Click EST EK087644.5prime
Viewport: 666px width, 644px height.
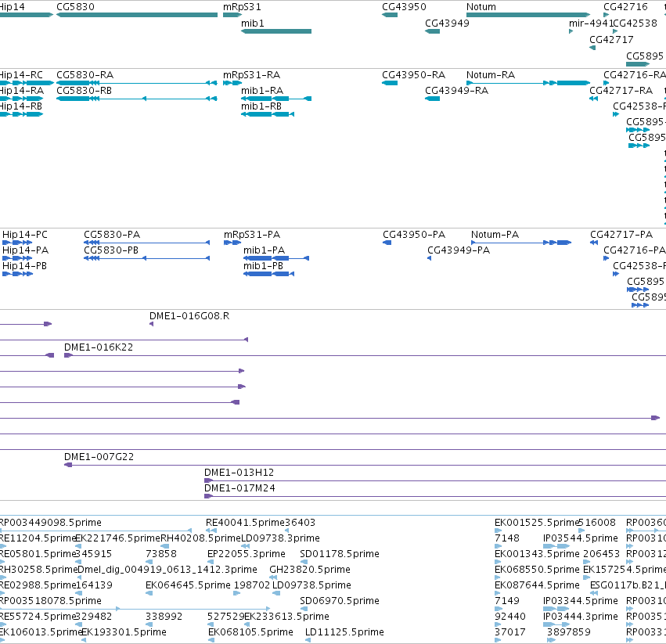click(499, 593)
